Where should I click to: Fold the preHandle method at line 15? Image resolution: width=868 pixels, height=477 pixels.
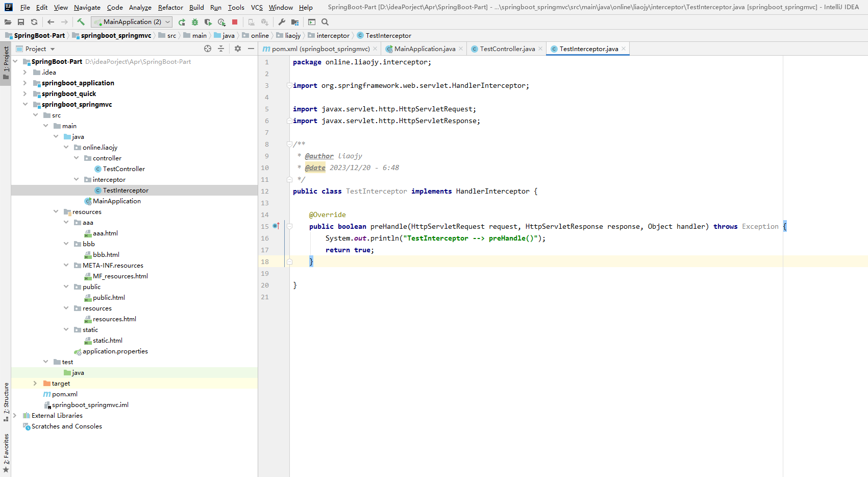coord(289,226)
